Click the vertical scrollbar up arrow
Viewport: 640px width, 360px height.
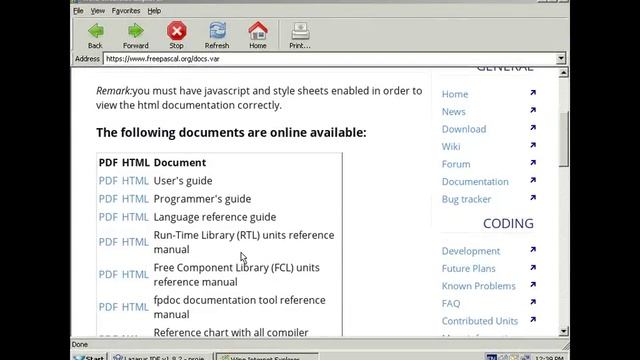563,73
